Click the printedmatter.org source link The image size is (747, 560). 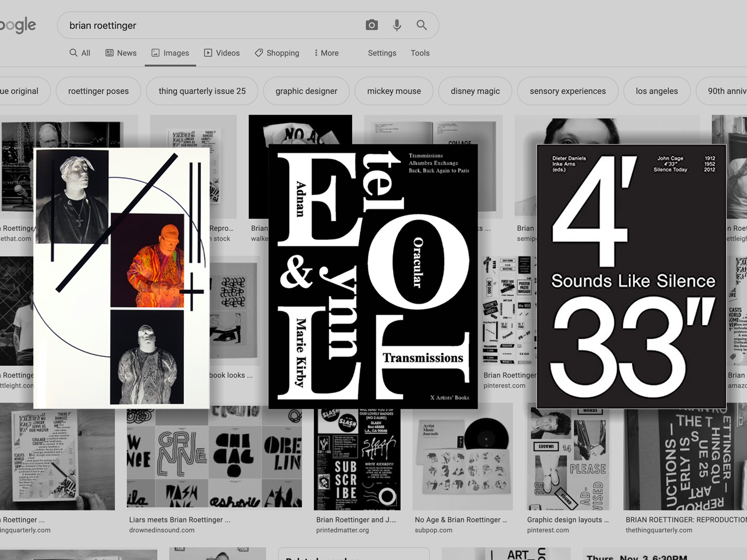coord(343,530)
